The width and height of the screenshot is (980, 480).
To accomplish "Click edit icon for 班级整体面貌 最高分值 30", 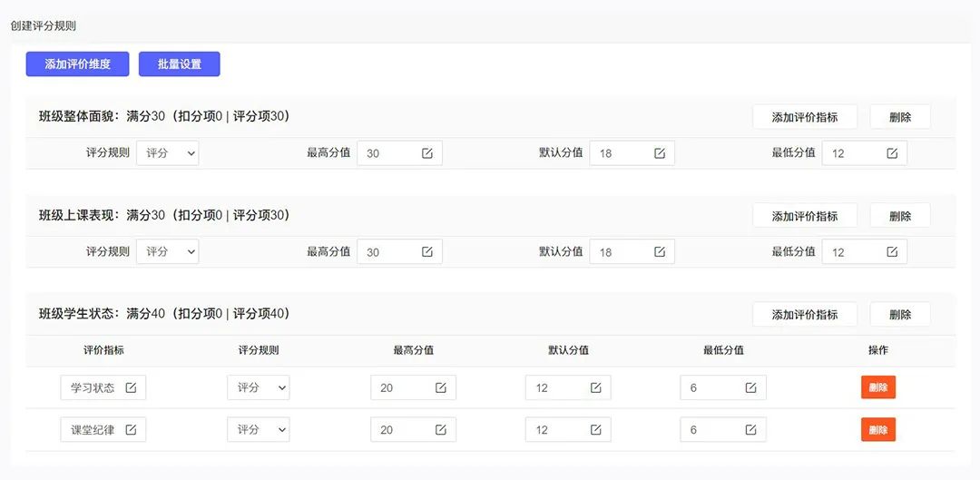I will click(x=426, y=153).
